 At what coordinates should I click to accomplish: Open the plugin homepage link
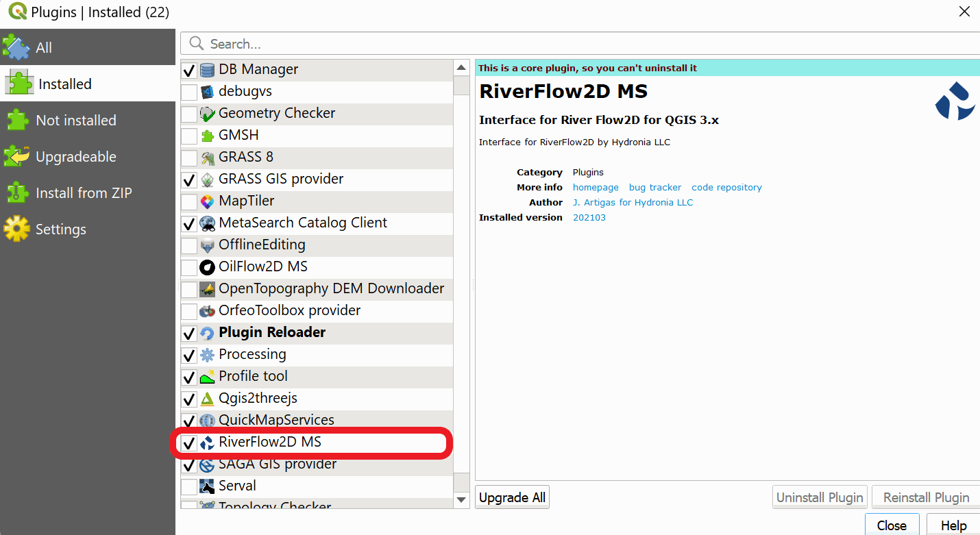coord(596,187)
